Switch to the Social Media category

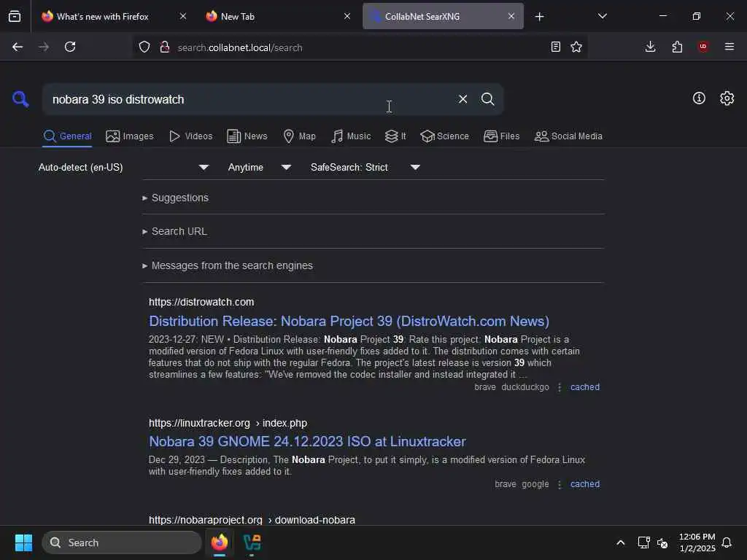click(x=568, y=136)
